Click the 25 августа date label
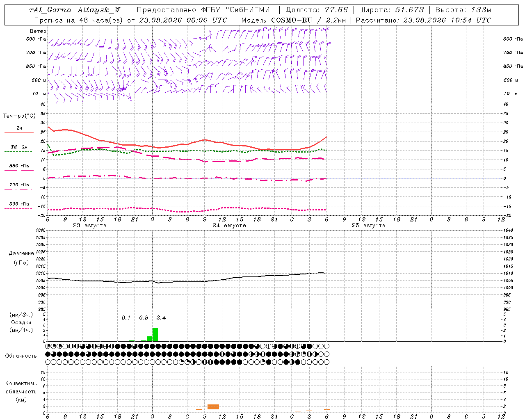The image size is (525, 420). (369, 226)
